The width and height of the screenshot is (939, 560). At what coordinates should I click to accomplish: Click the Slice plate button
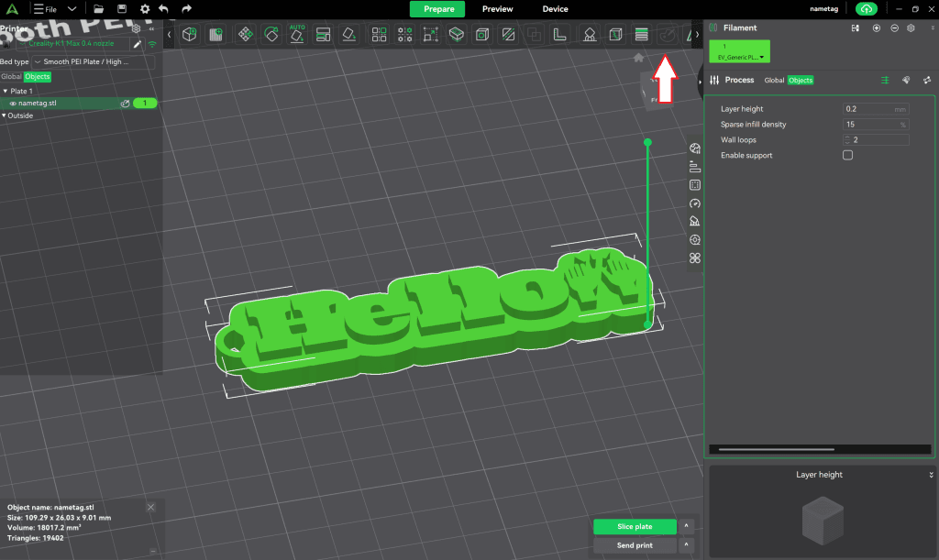(x=635, y=526)
